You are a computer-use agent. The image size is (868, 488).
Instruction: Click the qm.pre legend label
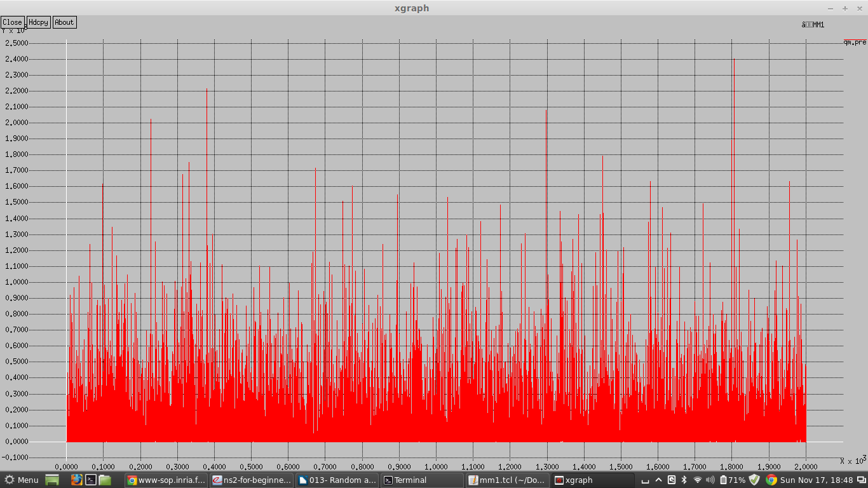pos(855,43)
